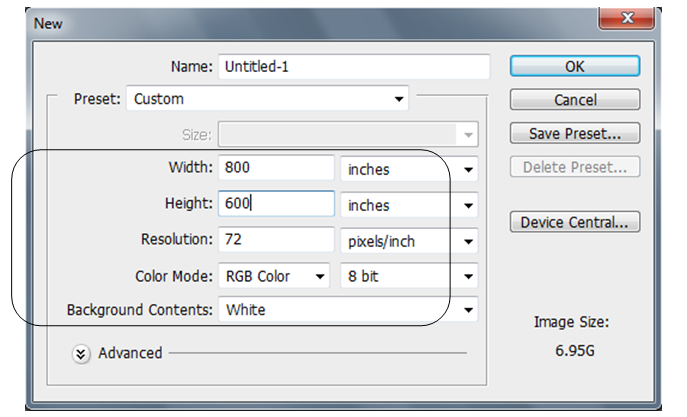Click the Width field showing 800
Screen dimensions: 687x417
coord(276,169)
